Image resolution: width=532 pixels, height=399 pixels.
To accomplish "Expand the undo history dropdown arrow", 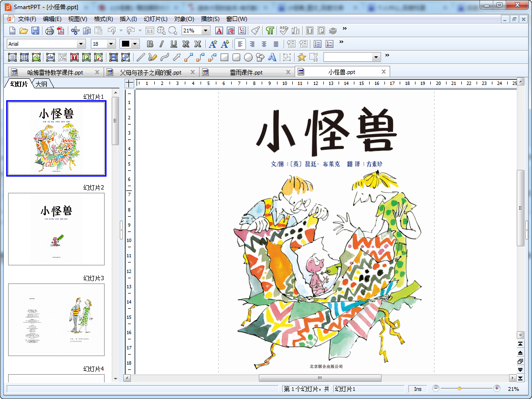I will pos(121,31).
